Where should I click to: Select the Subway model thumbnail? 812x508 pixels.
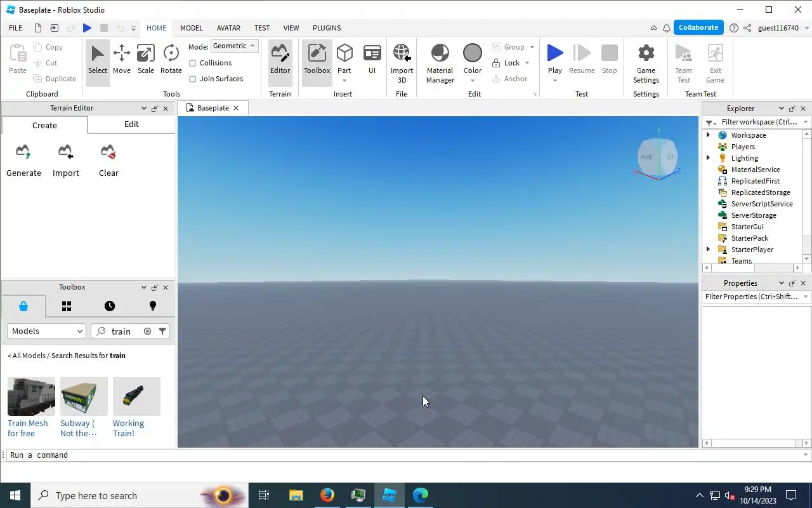pos(84,397)
